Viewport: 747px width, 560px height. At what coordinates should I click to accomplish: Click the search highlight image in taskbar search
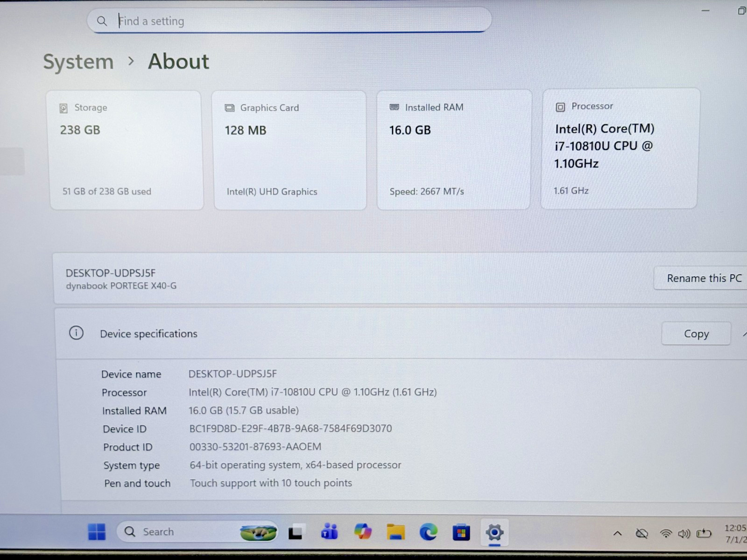tap(258, 532)
